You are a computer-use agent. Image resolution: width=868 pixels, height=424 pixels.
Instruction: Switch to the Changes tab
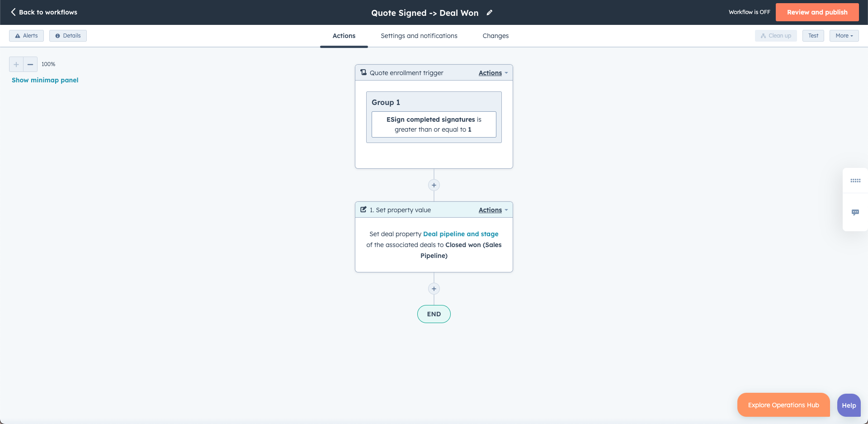pos(495,36)
